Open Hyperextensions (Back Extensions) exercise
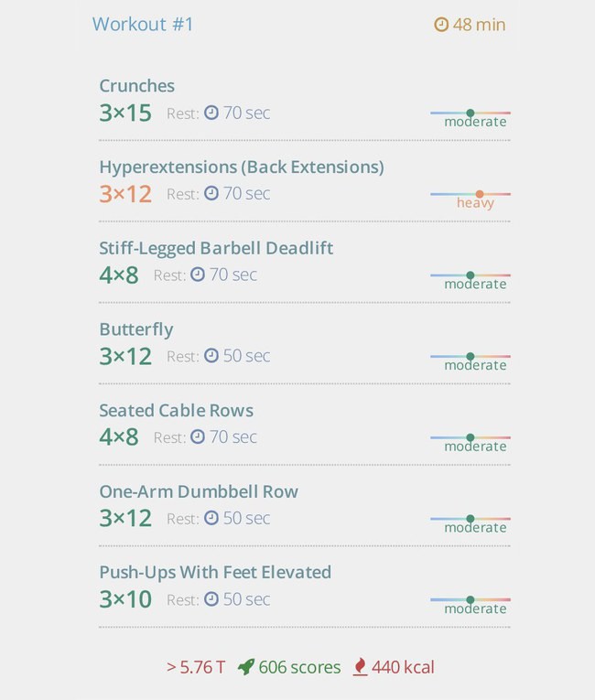 (x=242, y=167)
